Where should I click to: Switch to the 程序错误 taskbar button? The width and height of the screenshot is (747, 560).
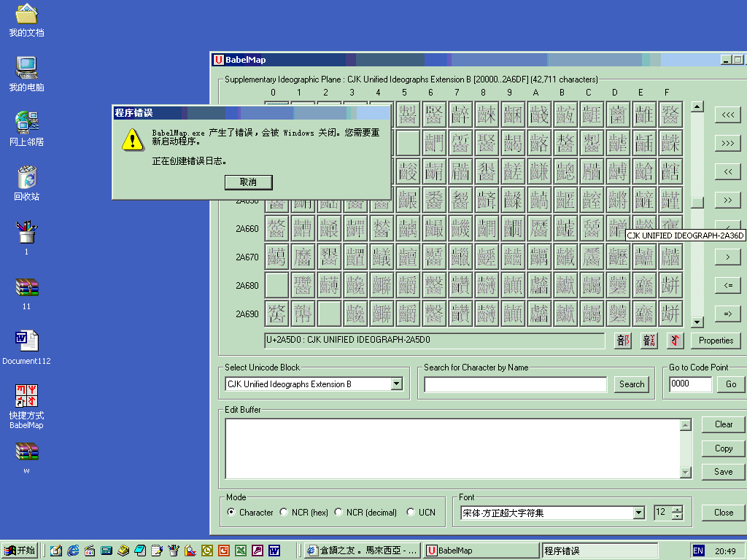pyautogui.click(x=600, y=551)
